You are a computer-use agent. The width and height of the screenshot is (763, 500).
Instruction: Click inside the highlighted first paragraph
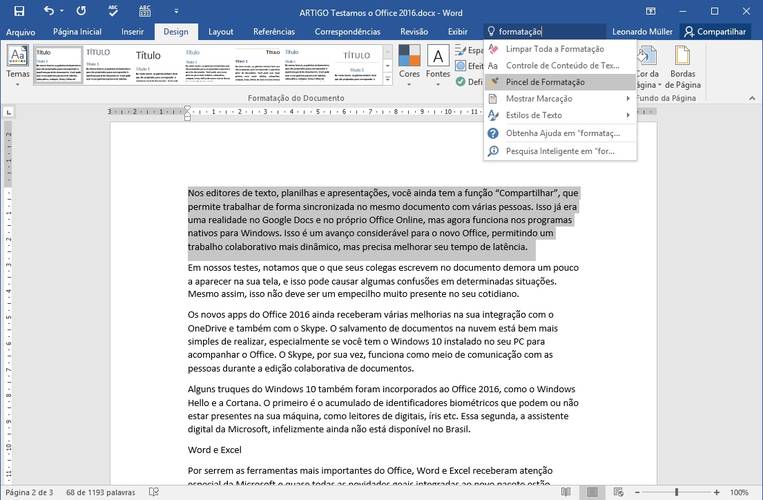coord(383,220)
